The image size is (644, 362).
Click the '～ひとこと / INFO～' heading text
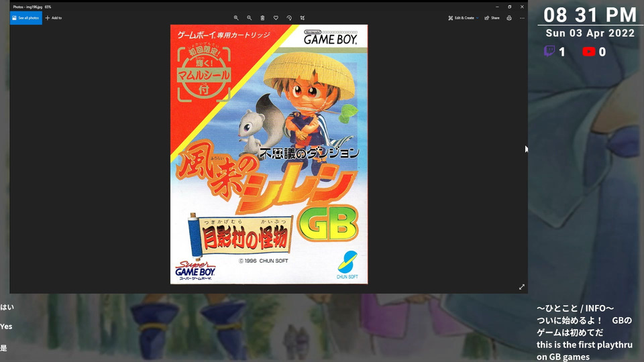575,308
